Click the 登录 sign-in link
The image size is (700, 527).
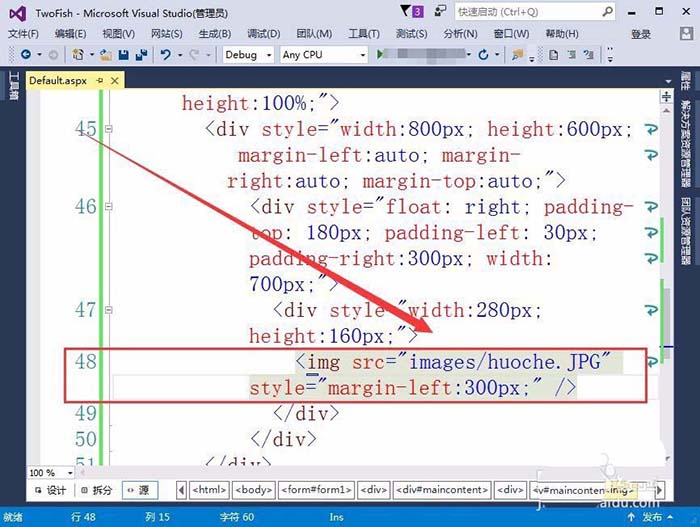(641, 34)
